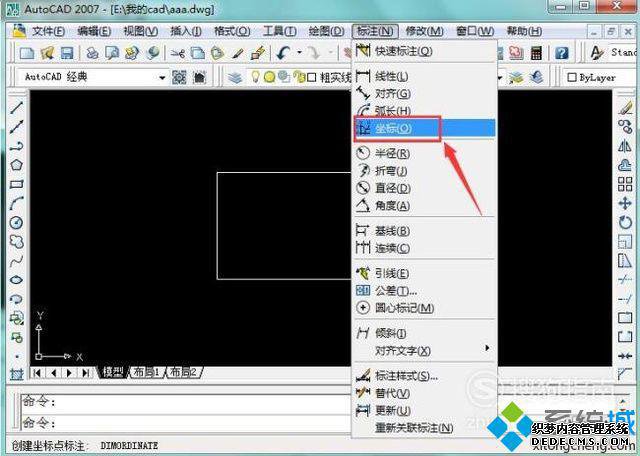The width and height of the screenshot is (640, 456).
Task: Open the 文件(F) menu
Action: 48,31
